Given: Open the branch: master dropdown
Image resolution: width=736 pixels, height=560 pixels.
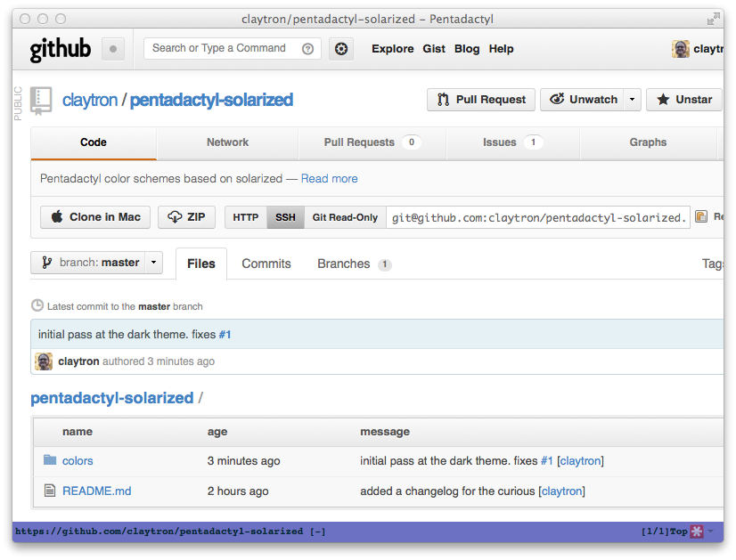Looking at the screenshot, I should [97, 263].
